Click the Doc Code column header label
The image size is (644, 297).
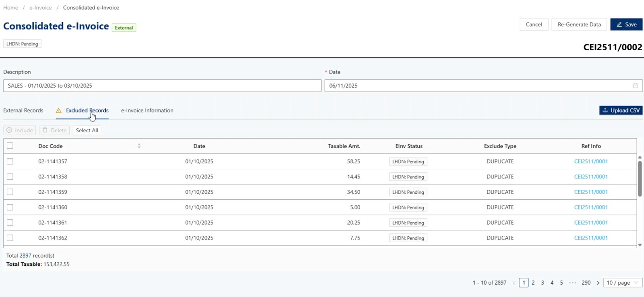[50, 146]
